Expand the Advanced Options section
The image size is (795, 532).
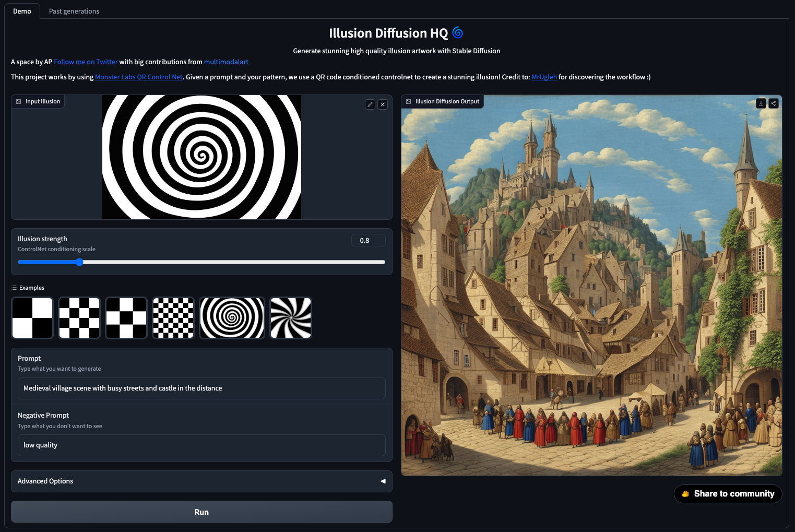(201, 481)
